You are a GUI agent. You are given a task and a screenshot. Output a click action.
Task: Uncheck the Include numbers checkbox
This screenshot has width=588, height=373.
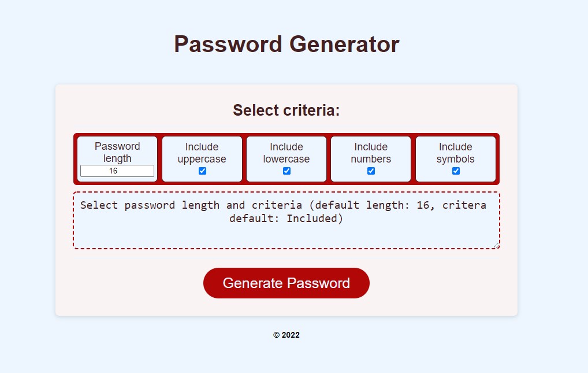[x=370, y=170]
